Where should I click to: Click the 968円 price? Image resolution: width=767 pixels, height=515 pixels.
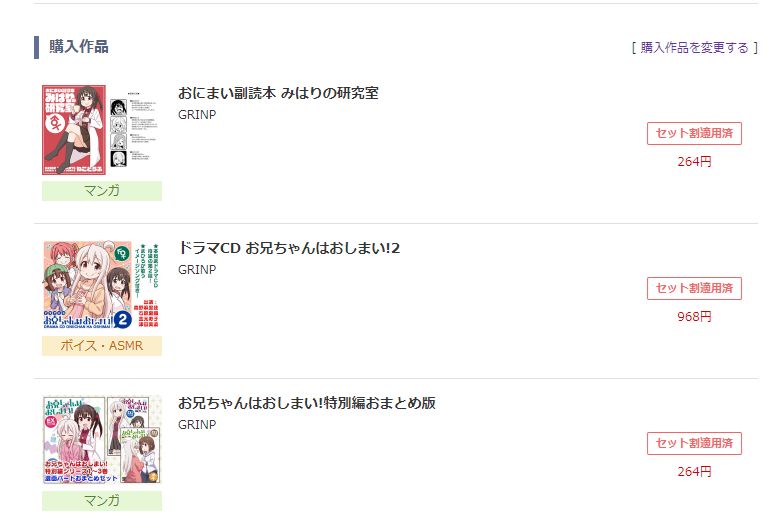coord(694,316)
